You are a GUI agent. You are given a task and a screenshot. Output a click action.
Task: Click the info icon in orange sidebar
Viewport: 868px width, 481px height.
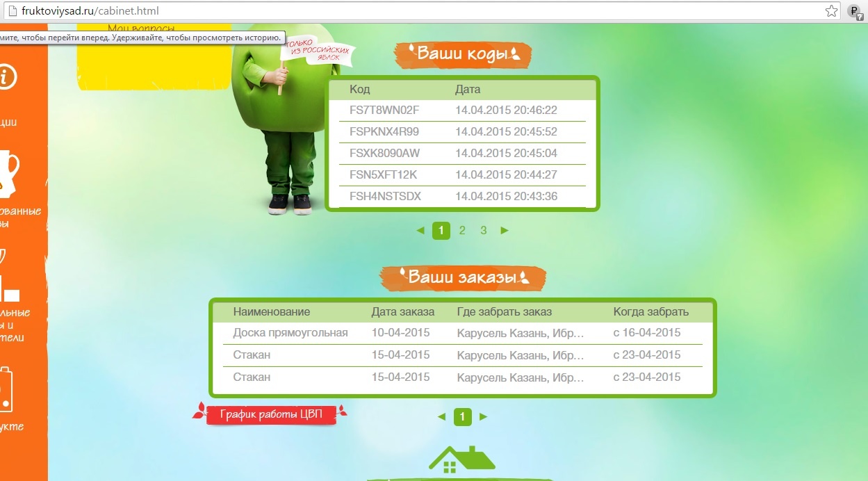[7, 78]
